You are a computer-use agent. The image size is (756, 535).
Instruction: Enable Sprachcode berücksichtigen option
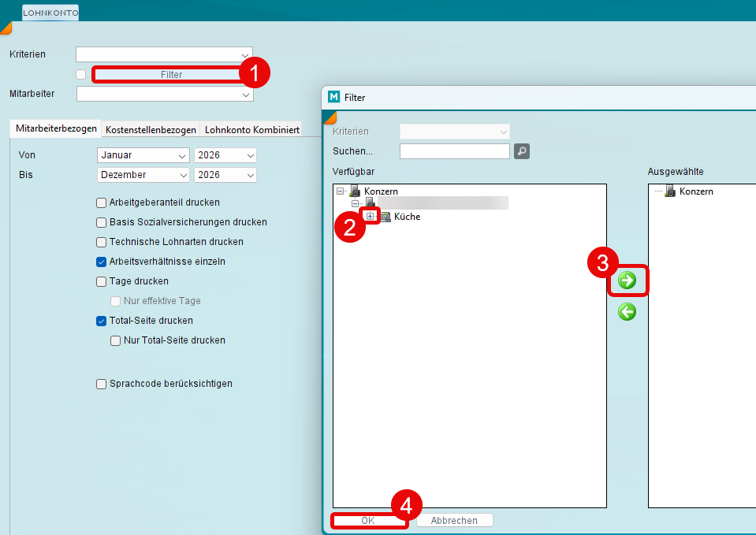101,384
